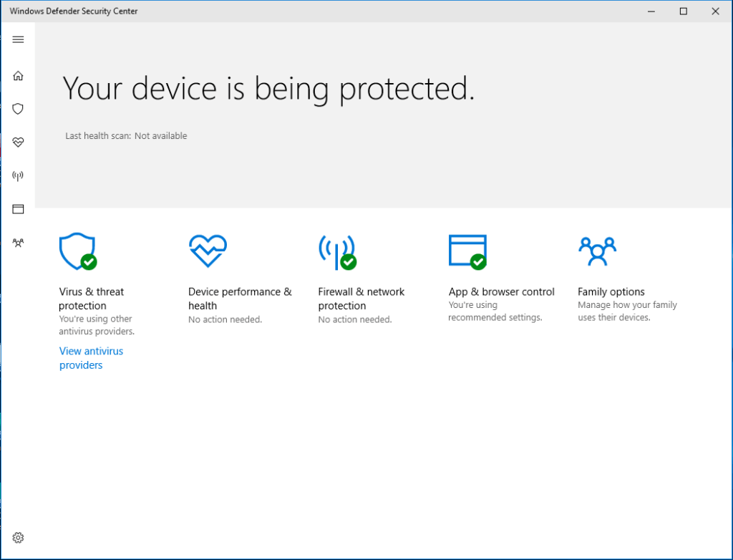This screenshot has height=560, width=733.
Task: Open the Firewall & network protection heading
Action: (x=361, y=299)
